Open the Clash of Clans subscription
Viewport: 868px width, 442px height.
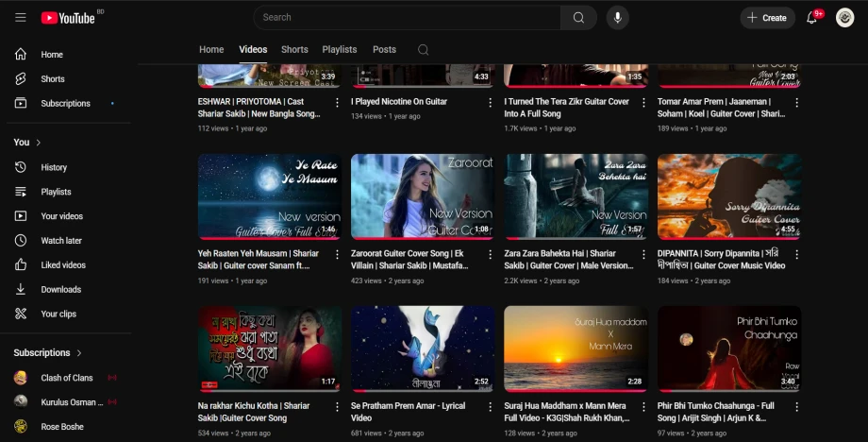coord(66,378)
